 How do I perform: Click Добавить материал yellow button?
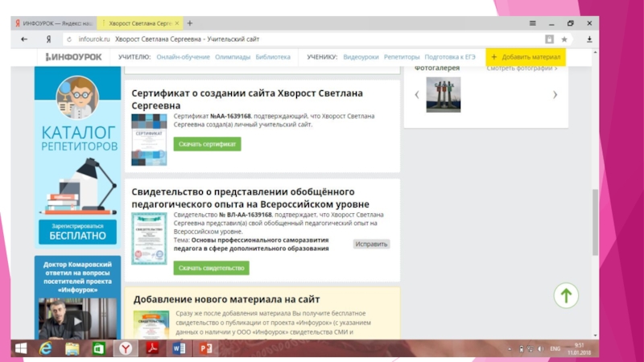[x=526, y=57]
